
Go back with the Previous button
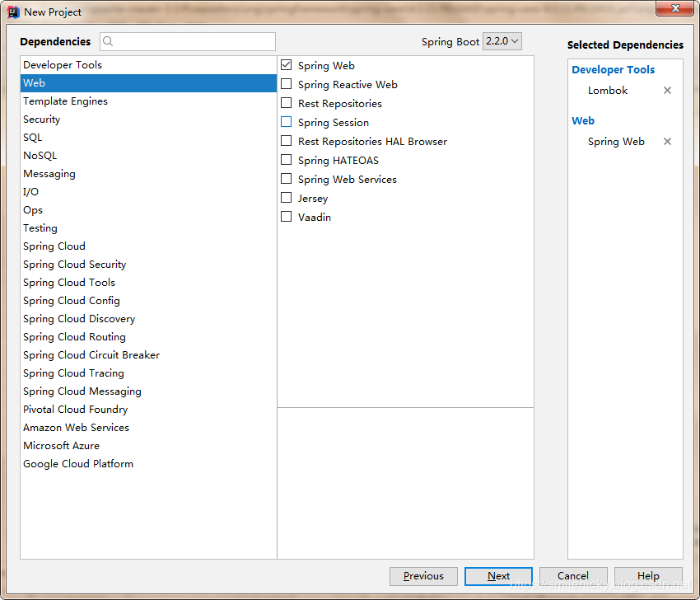pyautogui.click(x=423, y=576)
